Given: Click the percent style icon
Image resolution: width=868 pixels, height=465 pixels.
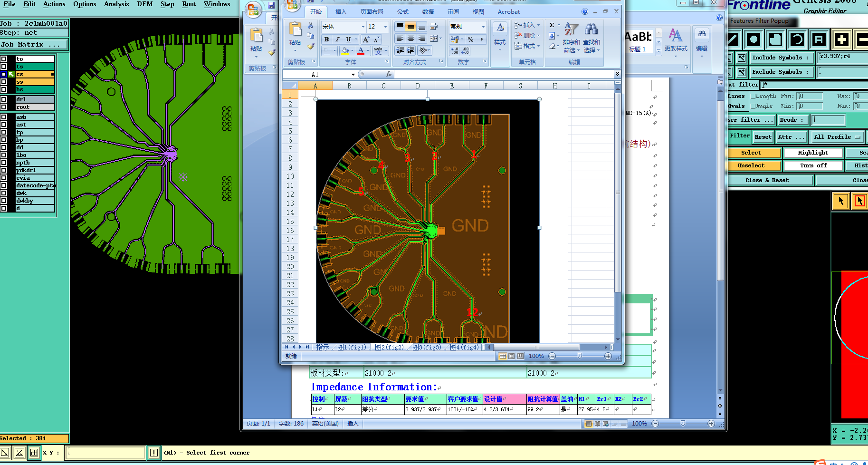Looking at the screenshot, I should pos(470,39).
